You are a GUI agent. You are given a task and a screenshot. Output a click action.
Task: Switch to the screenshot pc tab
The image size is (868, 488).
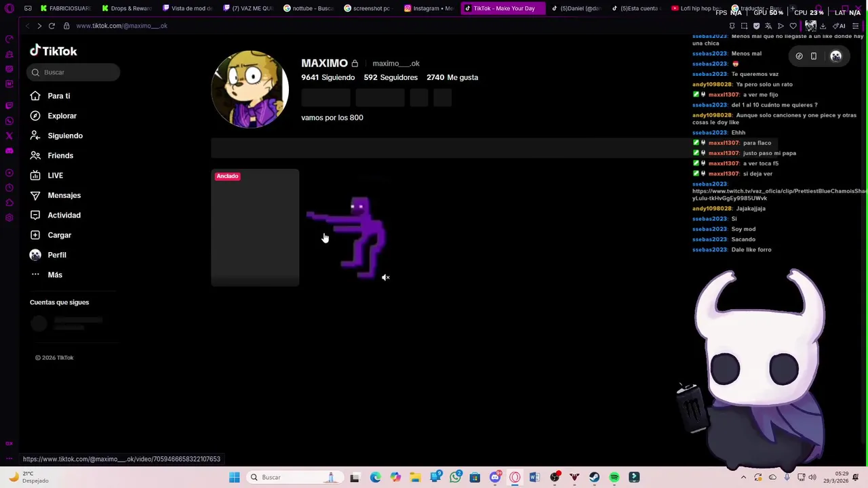point(369,8)
